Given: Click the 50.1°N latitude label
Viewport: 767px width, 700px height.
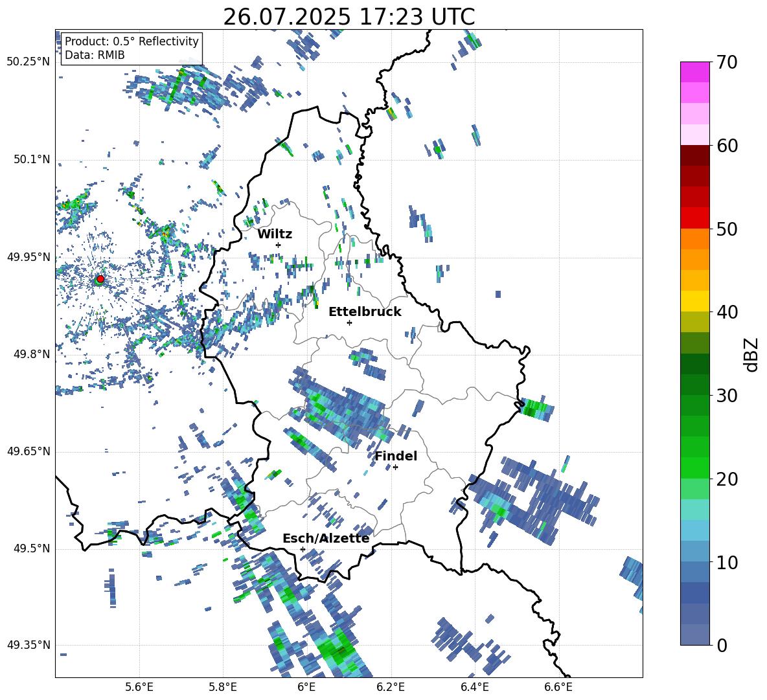Looking at the screenshot, I should point(32,159).
